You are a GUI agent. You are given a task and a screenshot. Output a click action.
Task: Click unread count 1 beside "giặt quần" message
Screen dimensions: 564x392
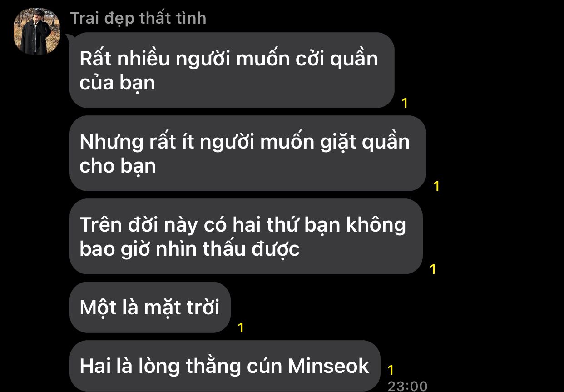437,186
